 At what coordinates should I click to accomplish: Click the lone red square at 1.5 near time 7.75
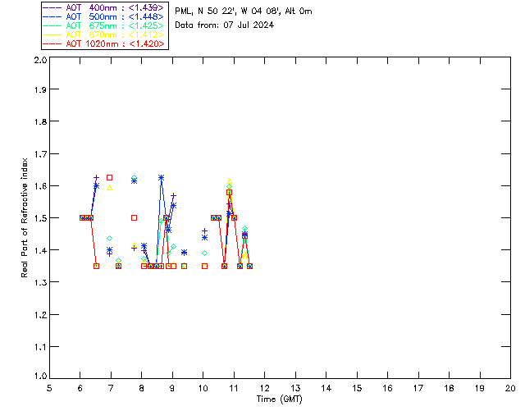tap(134, 217)
